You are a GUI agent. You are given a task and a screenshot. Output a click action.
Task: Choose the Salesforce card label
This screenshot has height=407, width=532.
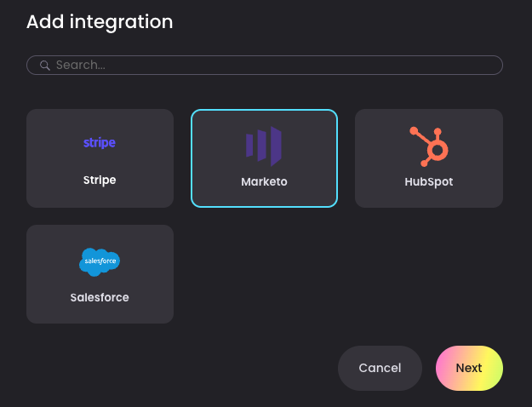100,298
